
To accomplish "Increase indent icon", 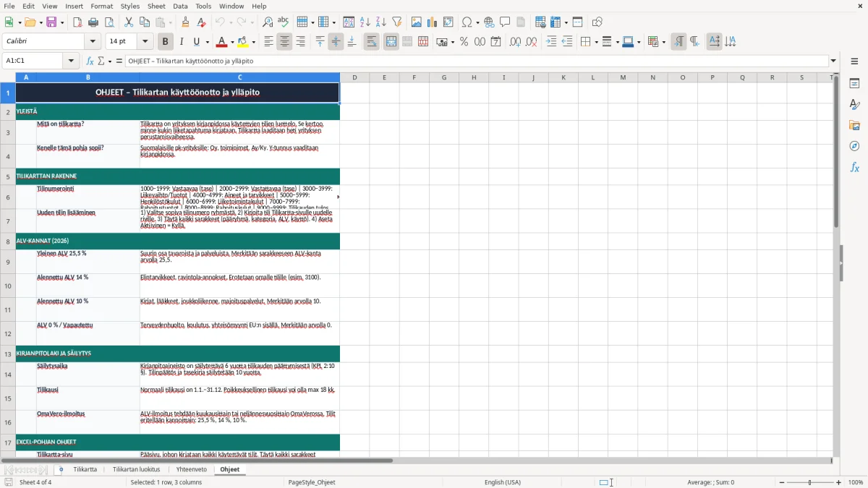I will click(x=551, y=42).
